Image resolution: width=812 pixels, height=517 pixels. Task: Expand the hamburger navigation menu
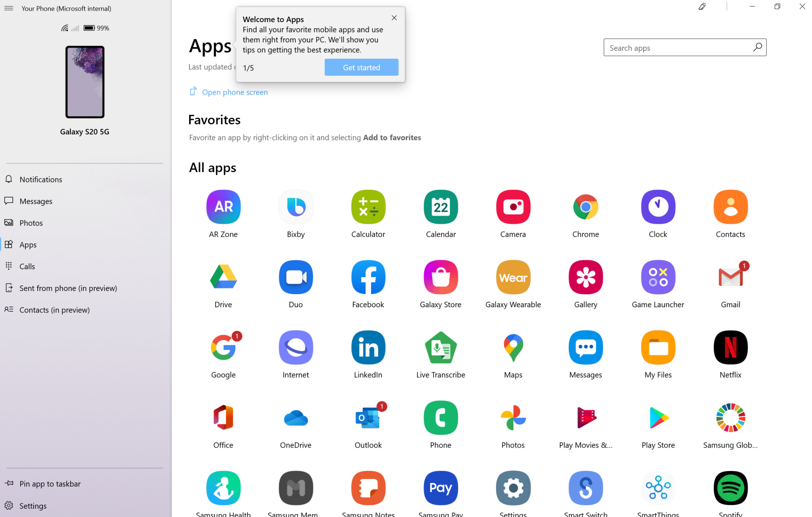click(9, 8)
